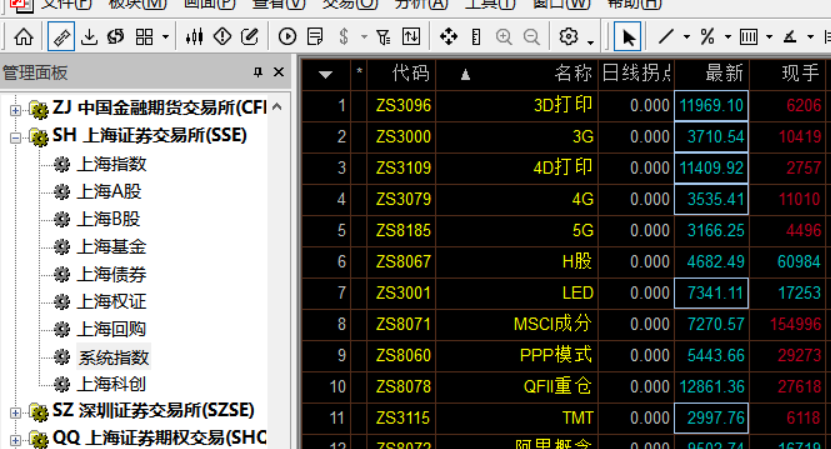Collapse the SH 上海证券交易所 node
831x449 pixels.
pos(15,138)
